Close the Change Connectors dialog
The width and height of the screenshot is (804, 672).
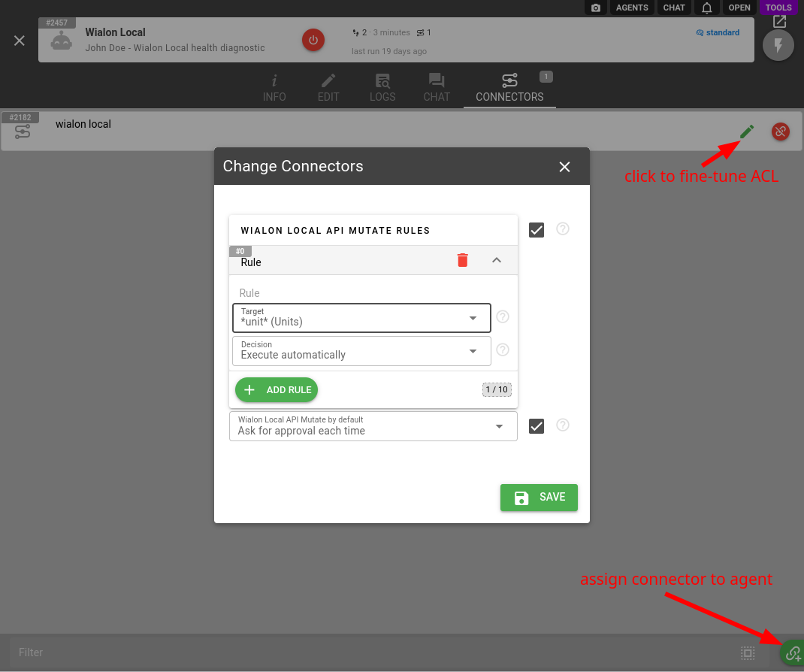click(564, 167)
